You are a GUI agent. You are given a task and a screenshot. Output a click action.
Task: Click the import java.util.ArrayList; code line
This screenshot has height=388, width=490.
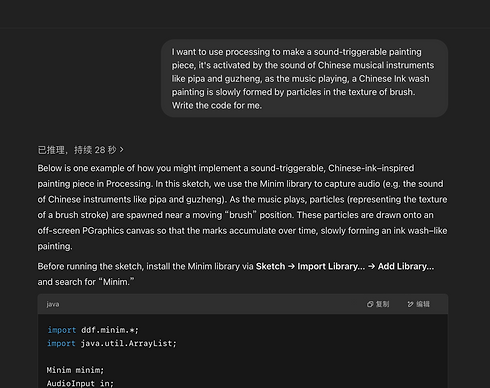coord(112,343)
